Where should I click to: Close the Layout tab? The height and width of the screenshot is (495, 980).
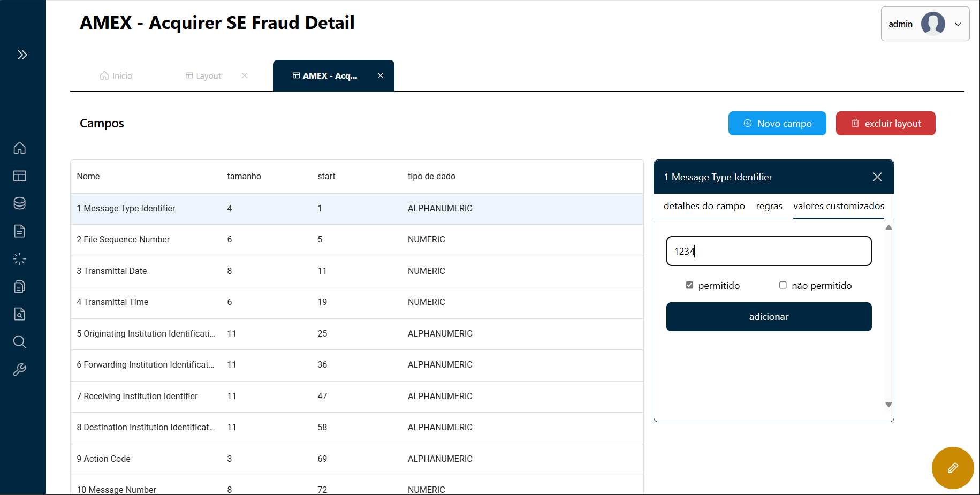point(245,75)
